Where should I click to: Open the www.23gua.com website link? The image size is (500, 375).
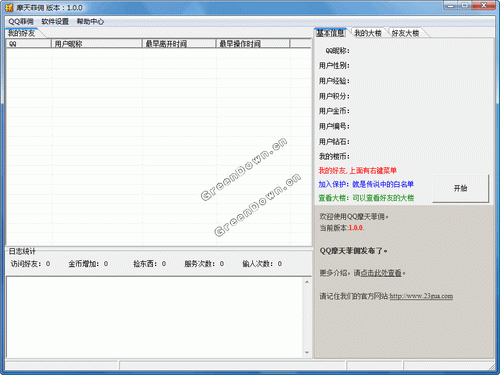point(421,296)
